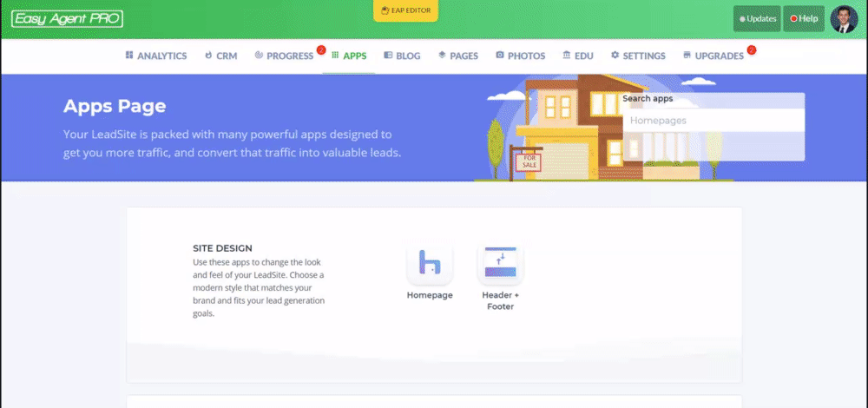Click the Progress spiral icon

tap(259, 56)
